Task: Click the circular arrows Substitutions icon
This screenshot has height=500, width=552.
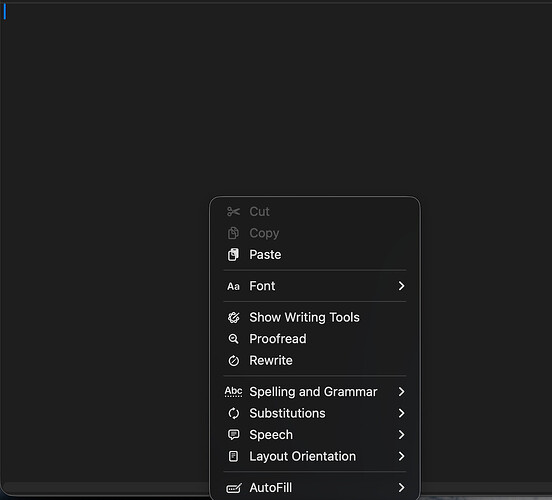Action: [233, 413]
